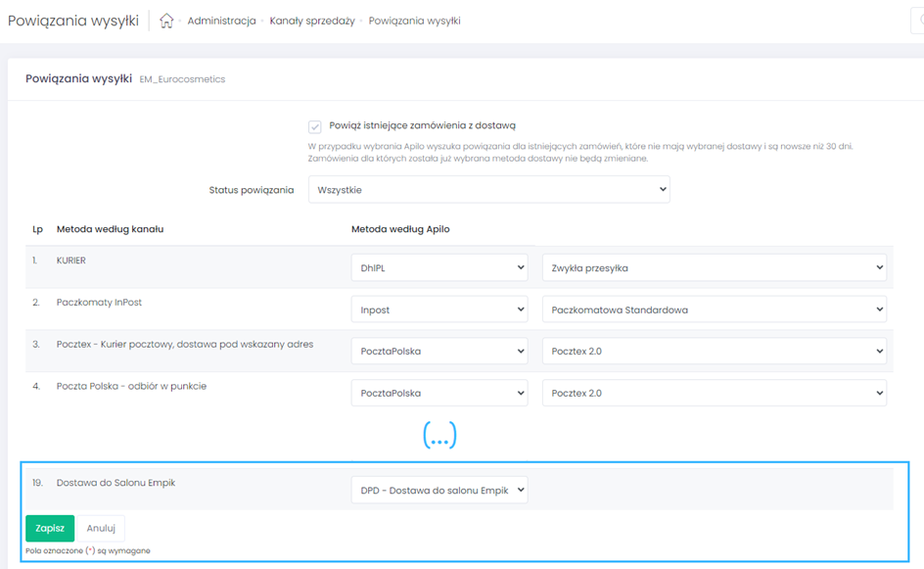The width and height of the screenshot is (924, 569).
Task: Click the EM_Eurocosmetics channel name label
Action: 182,79
